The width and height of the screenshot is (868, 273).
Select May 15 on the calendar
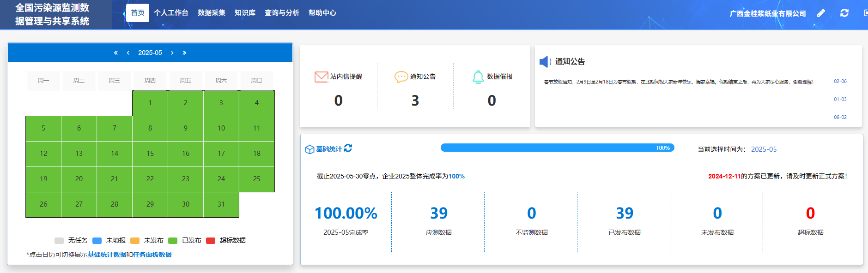150,154
